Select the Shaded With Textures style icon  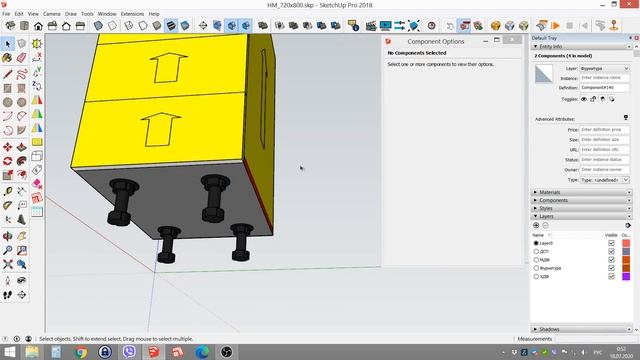point(171,26)
